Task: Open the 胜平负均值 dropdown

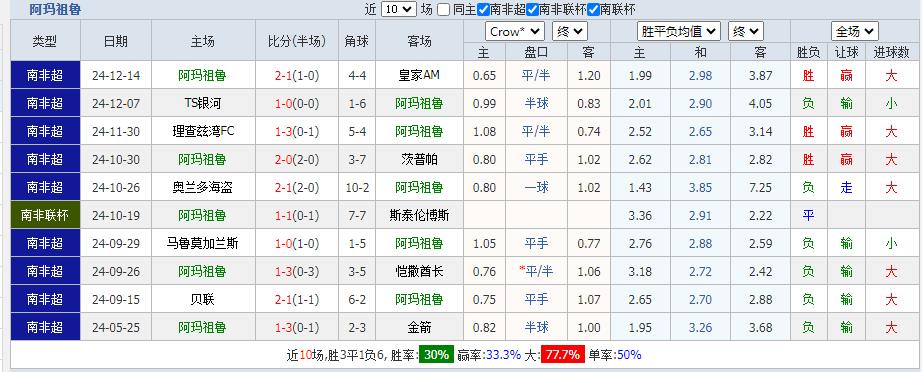Action: [679, 32]
